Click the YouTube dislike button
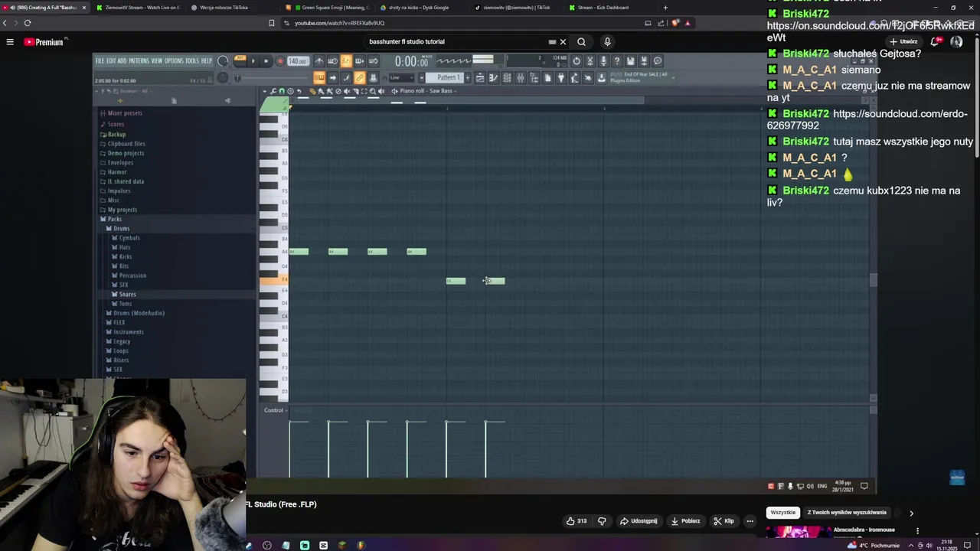980x551 pixels. pos(602,521)
